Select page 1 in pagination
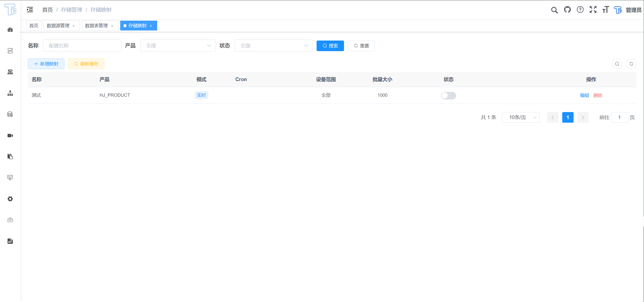Viewport: 644px width, 302px height. click(568, 117)
